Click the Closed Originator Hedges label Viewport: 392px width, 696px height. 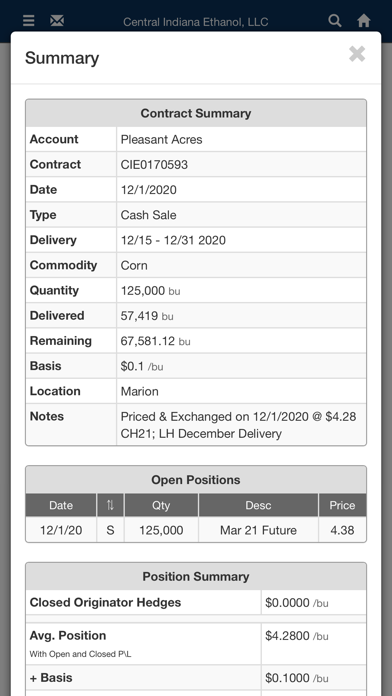(105, 603)
